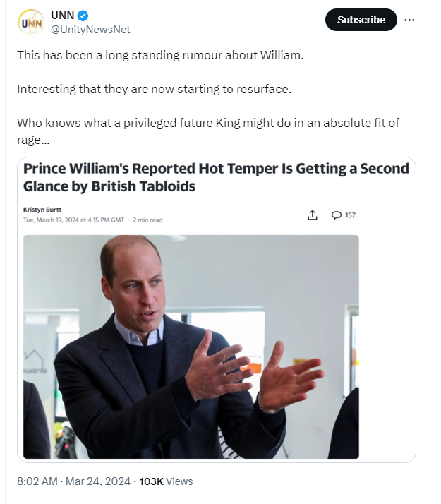Click the comment speech bubble icon
The height and width of the screenshot is (504, 441).
point(337,215)
